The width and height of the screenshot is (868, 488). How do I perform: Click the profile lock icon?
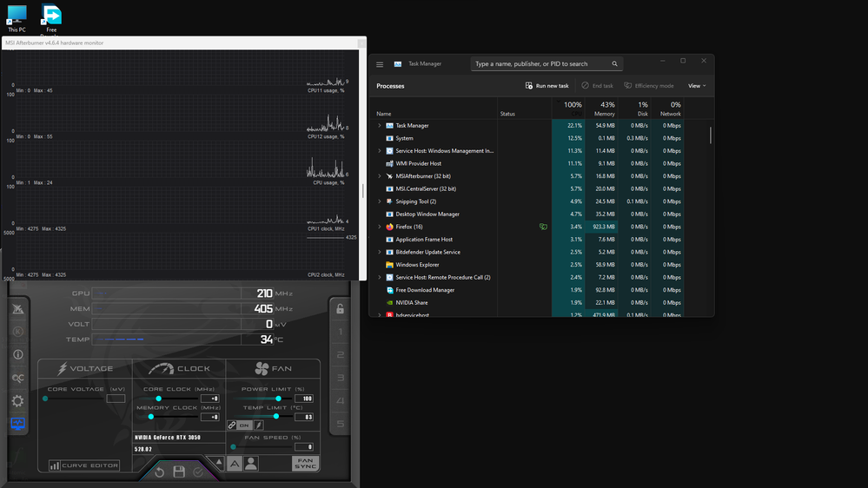pos(340,309)
